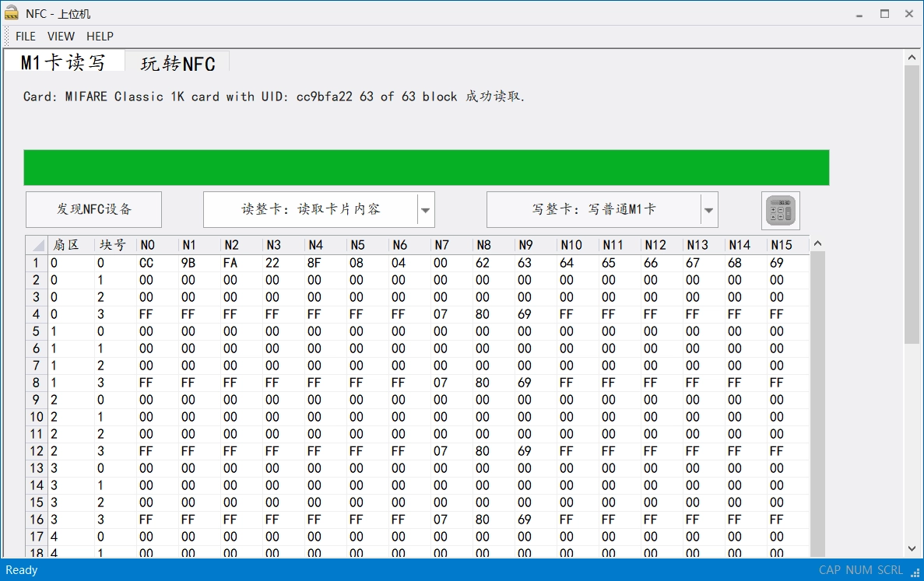Click cell 68 in row 1 N14
Screen dimensions: 924x581
click(x=746, y=263)
